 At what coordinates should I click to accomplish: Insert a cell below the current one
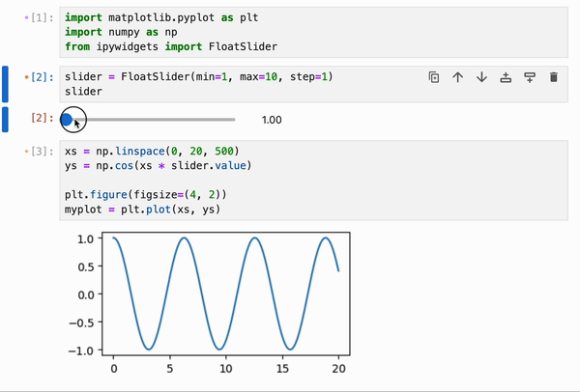(530, 77)
